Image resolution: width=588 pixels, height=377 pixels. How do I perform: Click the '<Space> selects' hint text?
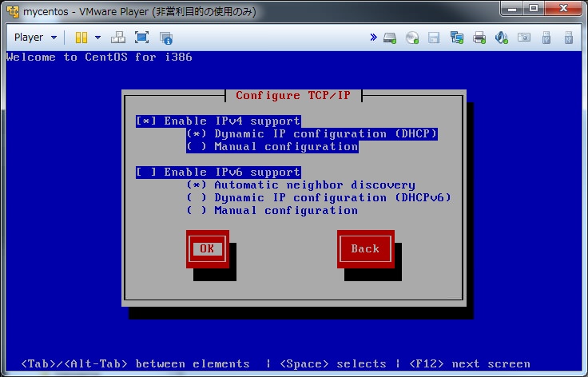pos(333,364)
